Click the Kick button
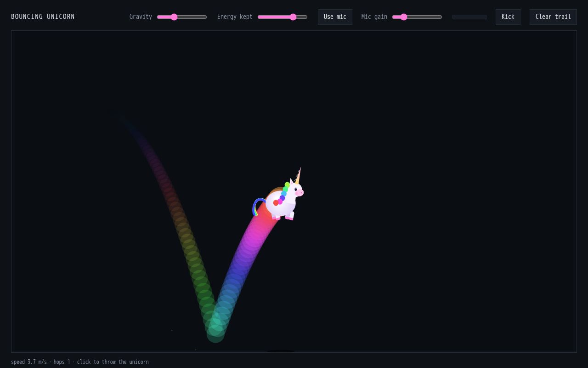 click(x=508, y=17)
